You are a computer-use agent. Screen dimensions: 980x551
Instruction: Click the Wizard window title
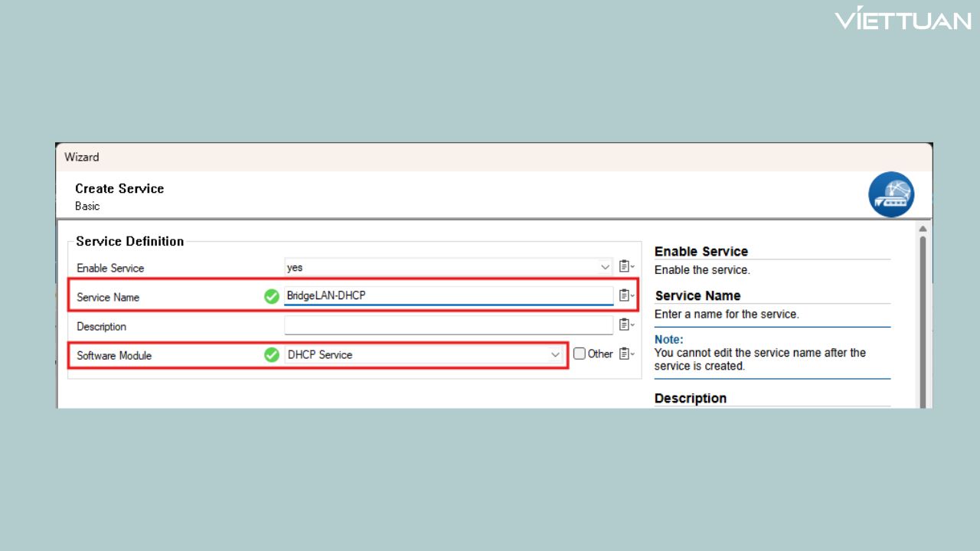point(82,157)
